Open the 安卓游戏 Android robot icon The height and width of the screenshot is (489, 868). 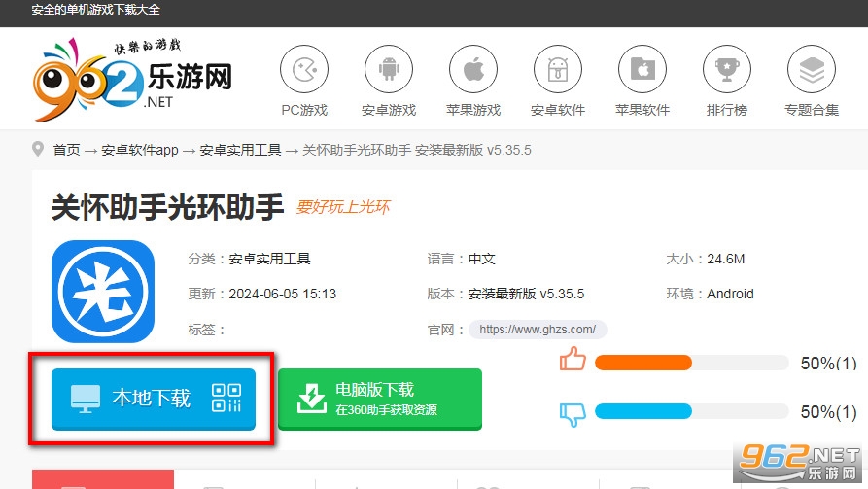[x=389, y=70]
